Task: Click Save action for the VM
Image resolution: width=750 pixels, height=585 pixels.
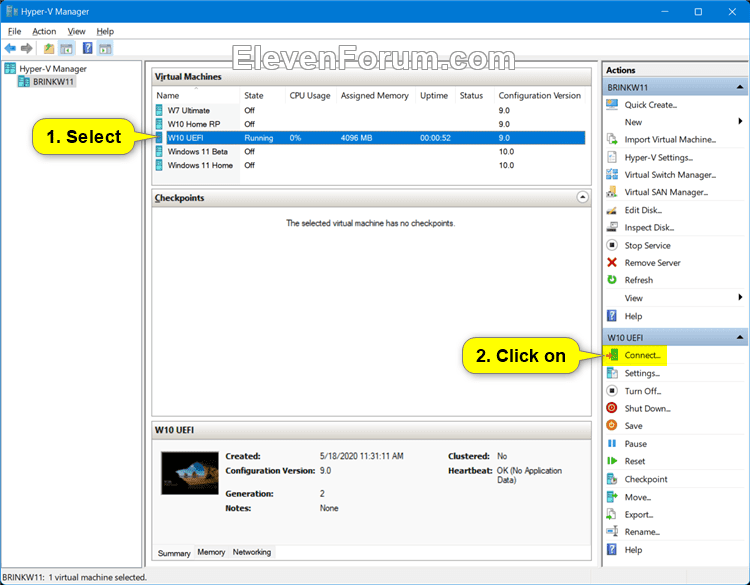Action: pos(633,426)
